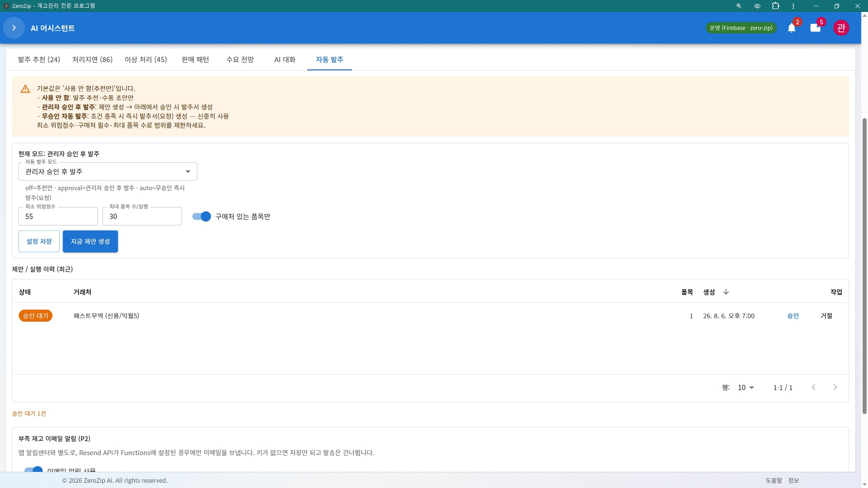Switch to the 처리지연 (86) tab
The height and width of the screenshot is (488, 868).
click(93, 60)
